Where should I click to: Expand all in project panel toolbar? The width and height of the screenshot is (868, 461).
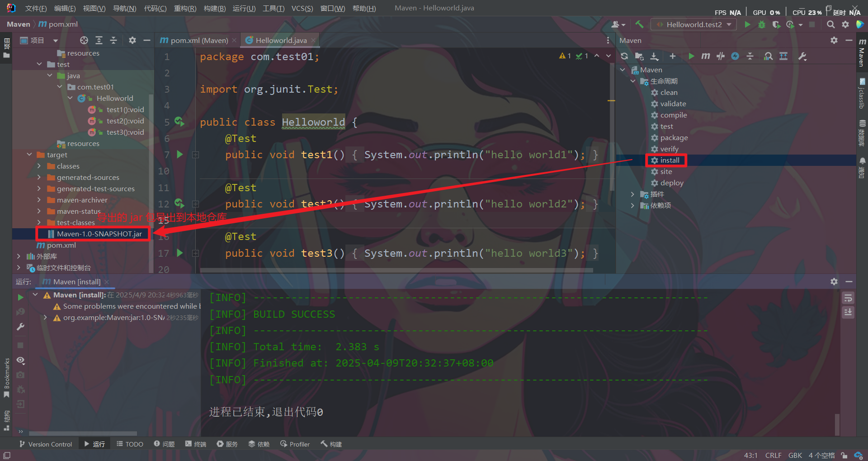coord(99,40)
